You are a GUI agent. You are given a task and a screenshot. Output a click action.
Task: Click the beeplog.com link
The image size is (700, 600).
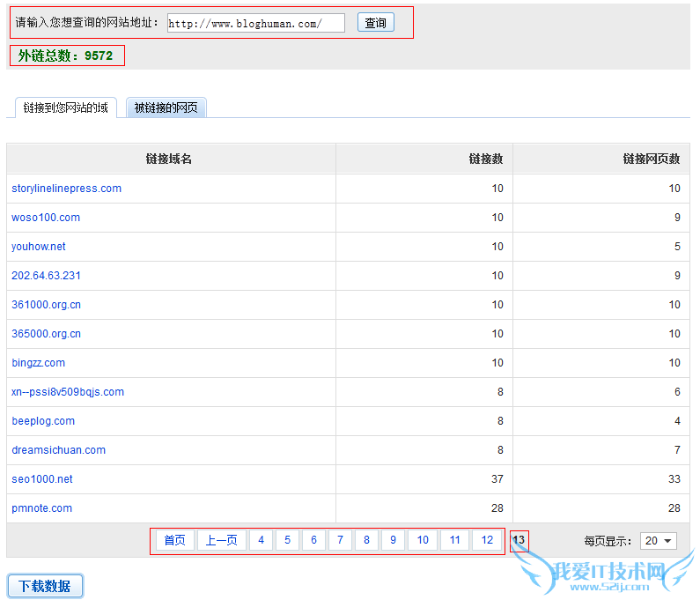(x=43, y=421)
